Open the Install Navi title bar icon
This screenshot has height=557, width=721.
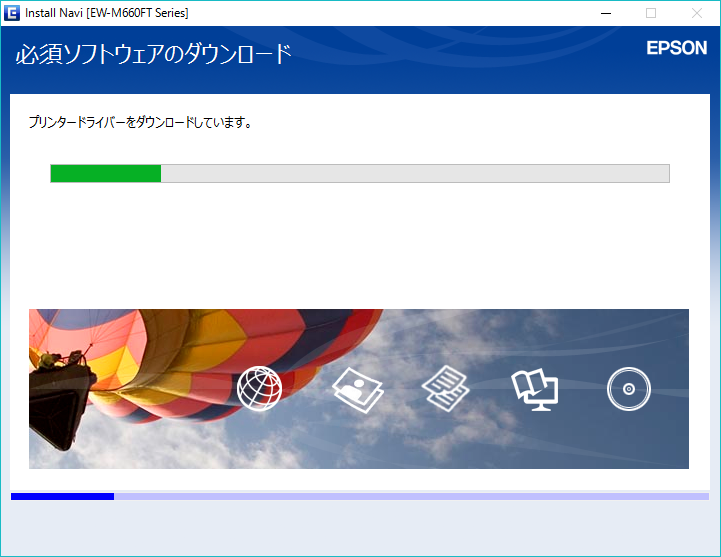12,13
